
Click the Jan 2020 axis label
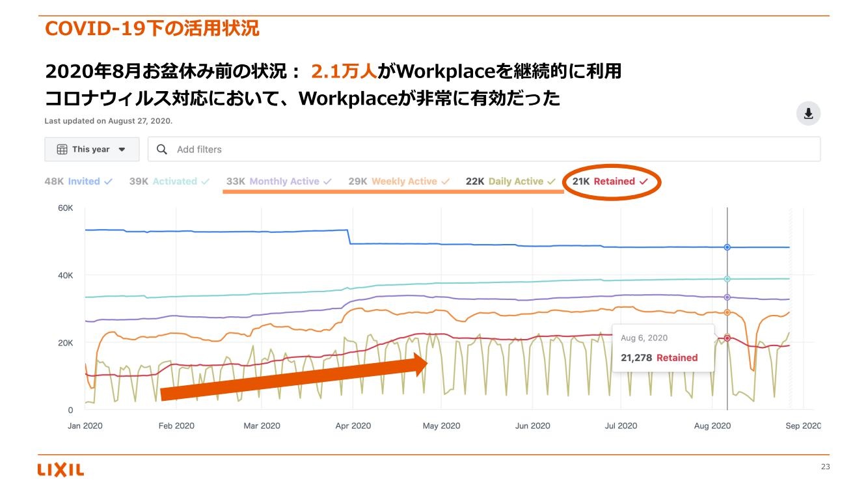coord(85,426)
